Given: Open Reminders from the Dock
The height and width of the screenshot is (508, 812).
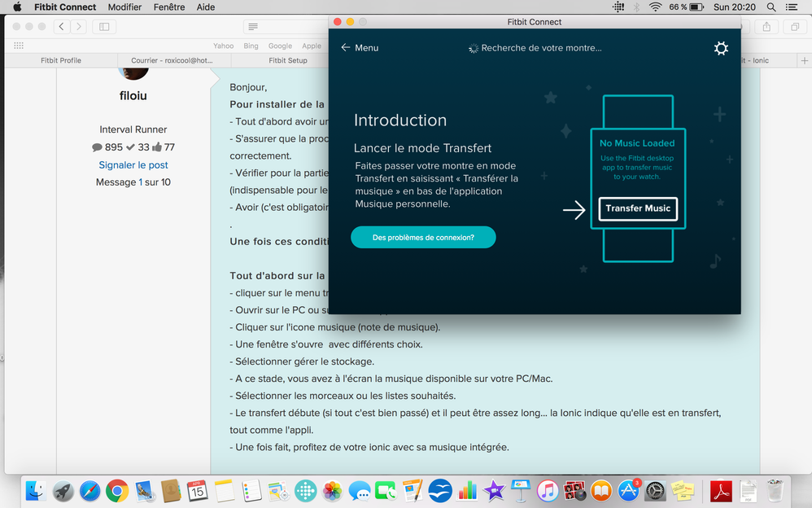Looking at the screenshot, I should tap(251, 490).
